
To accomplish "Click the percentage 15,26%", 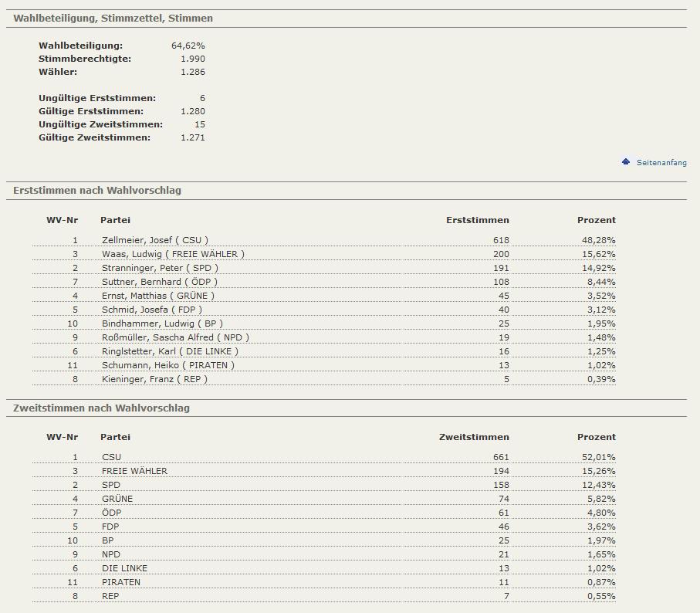I will [599, 471].
